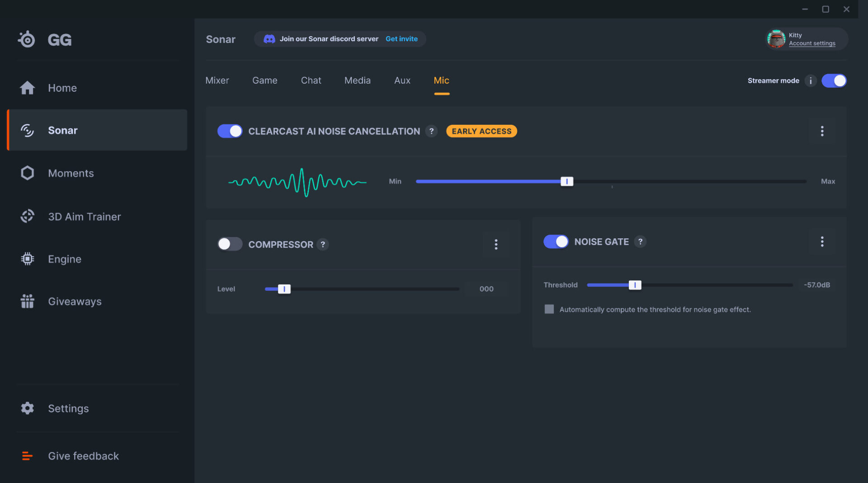The height and width of the screenshot is (483, 868).
Task: Click the Streamer mode info icon
Action: [x=811, y=80]
